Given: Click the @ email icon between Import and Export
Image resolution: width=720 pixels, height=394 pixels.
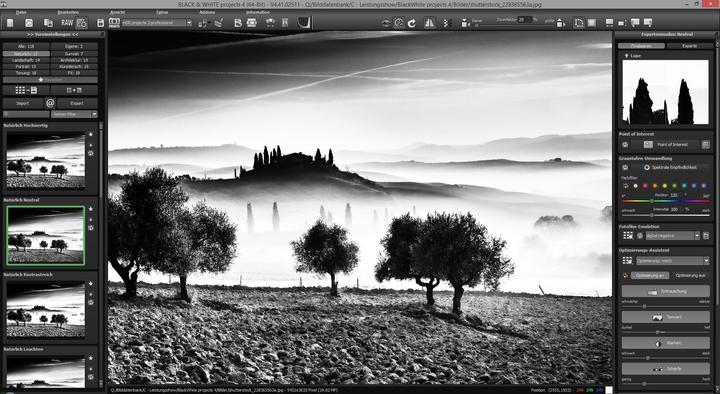Looking at the screenshot, I should 50,103.
